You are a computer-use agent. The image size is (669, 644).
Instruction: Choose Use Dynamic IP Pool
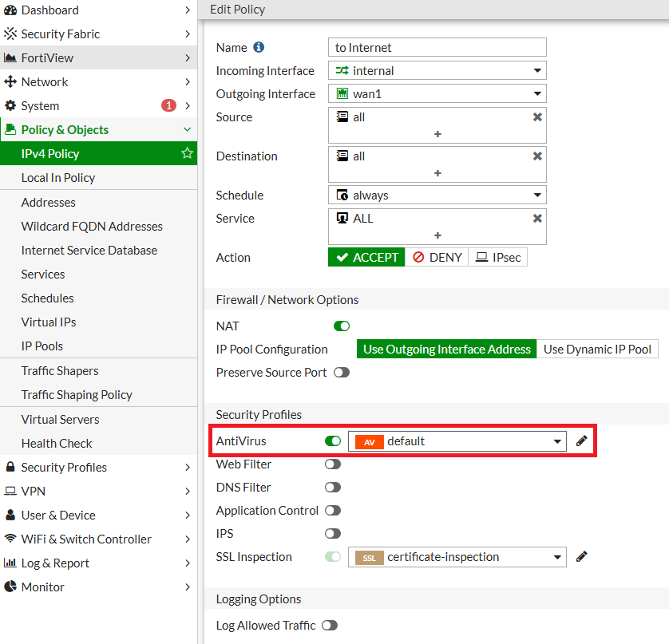[597, 349]
